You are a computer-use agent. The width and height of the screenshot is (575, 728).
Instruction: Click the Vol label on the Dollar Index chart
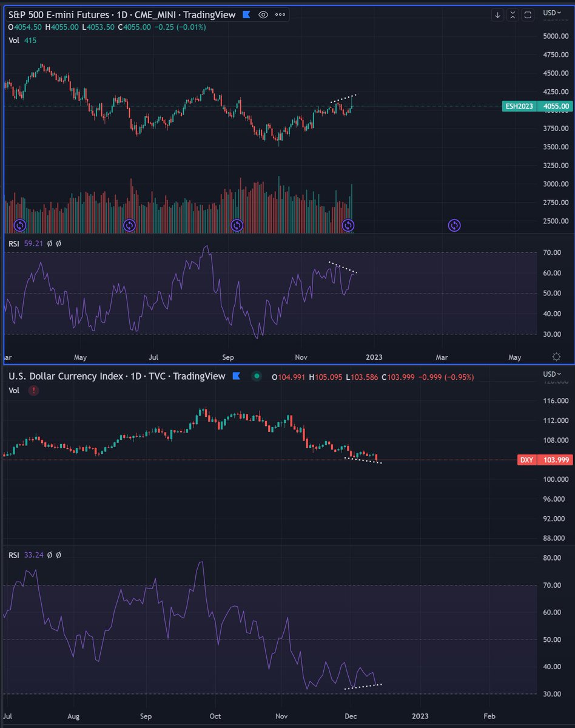(14, 391)
